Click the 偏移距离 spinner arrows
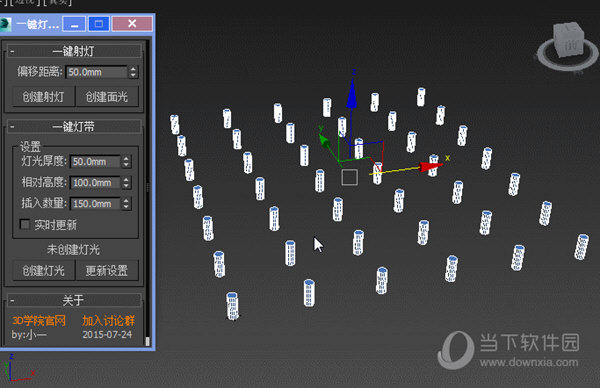The width and height of the screenshot is (600, 388). click(133, 72)
